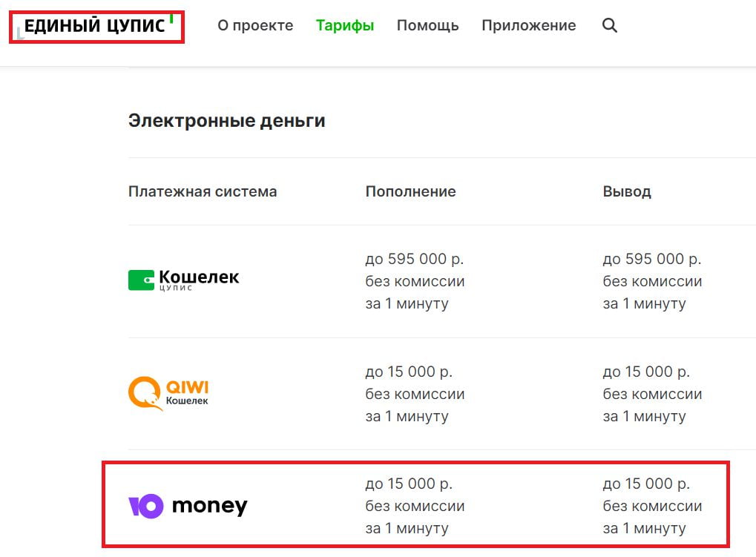Select Кошелек ЦУПИС deposit limit до 595 000 р.

tap(415, 258)
